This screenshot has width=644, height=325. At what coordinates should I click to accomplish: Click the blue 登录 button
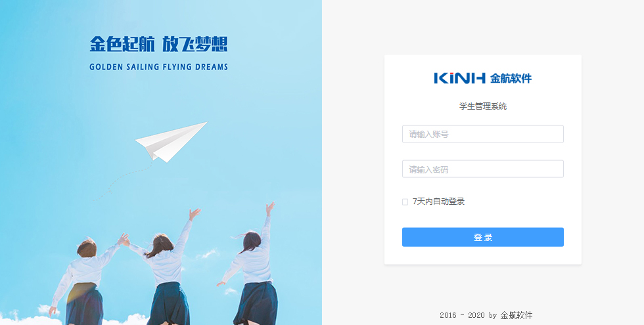[482, 237]
